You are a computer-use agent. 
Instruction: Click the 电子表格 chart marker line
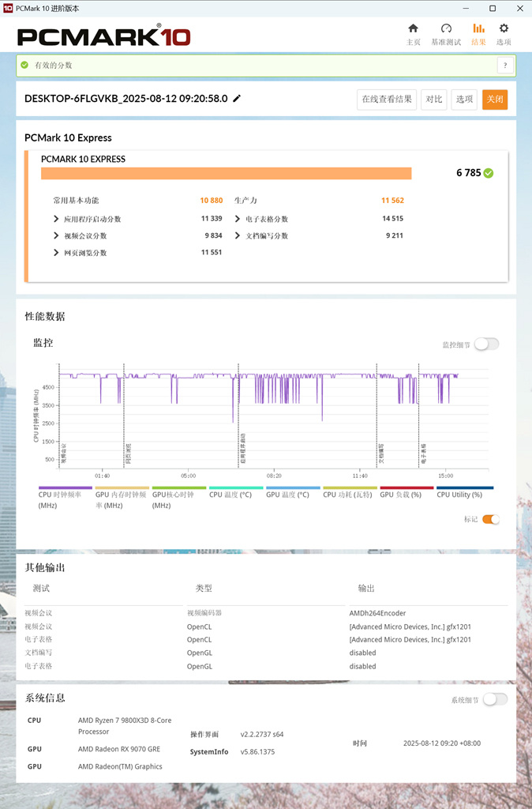click(x=418, y=416)
